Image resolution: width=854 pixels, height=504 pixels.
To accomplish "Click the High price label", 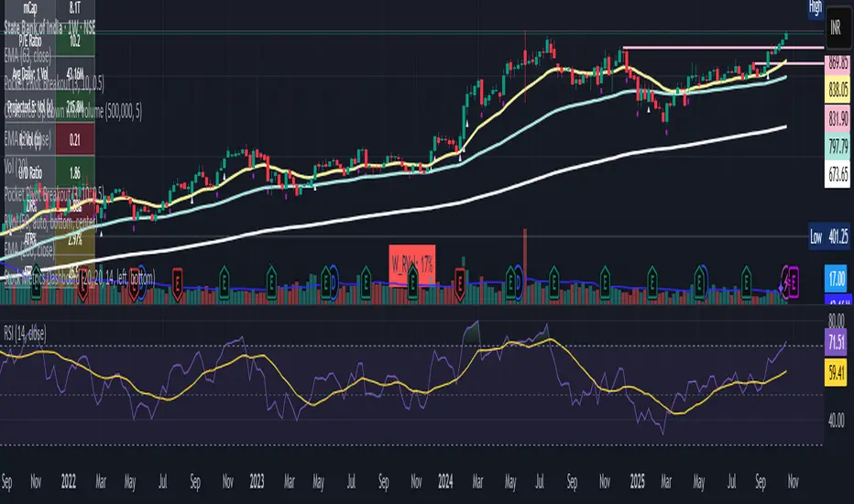I will click(816, 8).
